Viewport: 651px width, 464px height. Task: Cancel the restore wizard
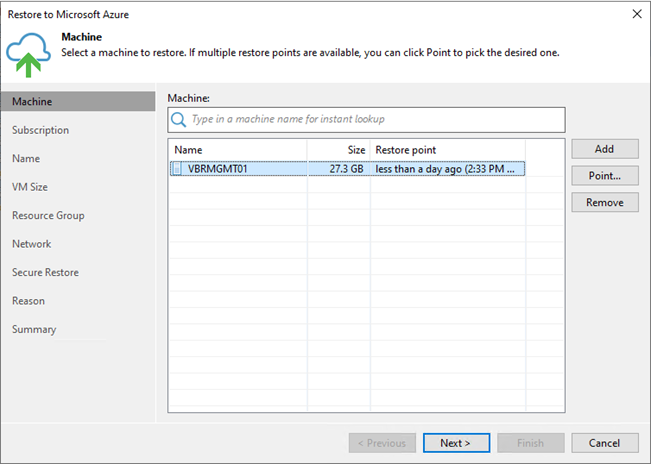tap(604, 443)
